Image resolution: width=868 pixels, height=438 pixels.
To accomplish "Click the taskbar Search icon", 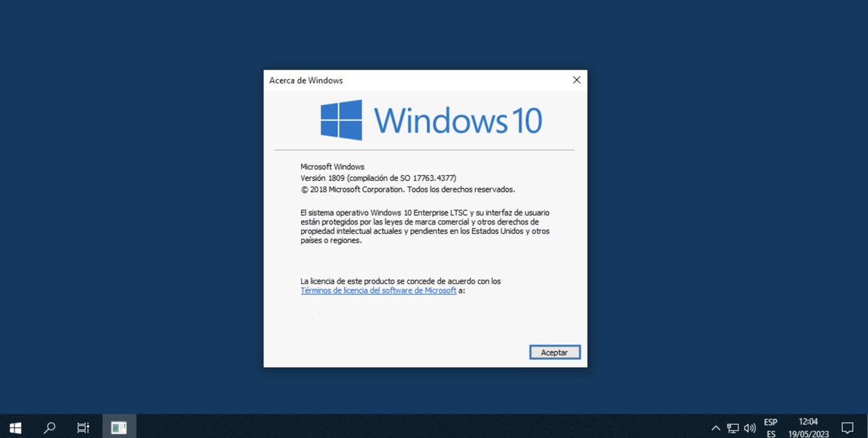I will point(48,426).
